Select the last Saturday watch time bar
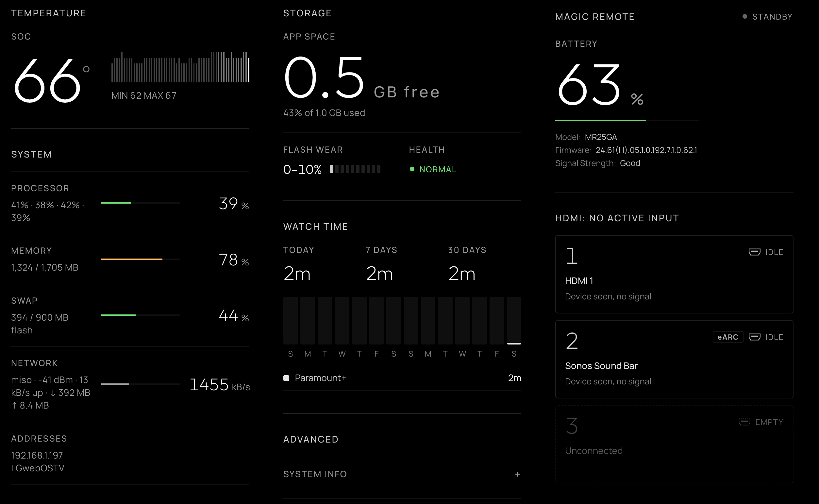This screenshot has width=819, height=504. [514, 320]
